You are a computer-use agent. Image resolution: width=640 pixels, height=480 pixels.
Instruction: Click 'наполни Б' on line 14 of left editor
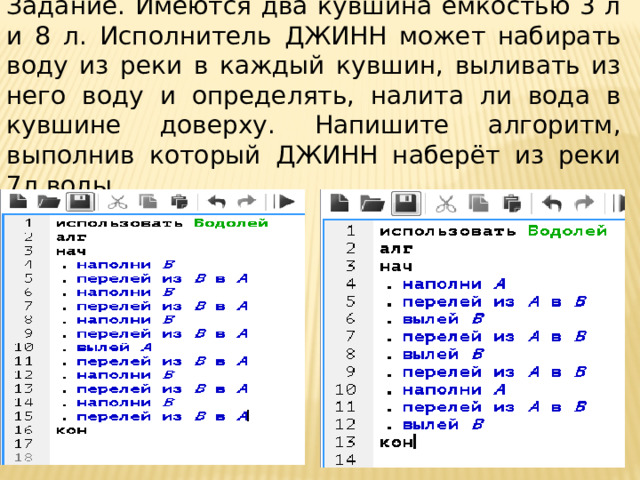pos(126,402)
